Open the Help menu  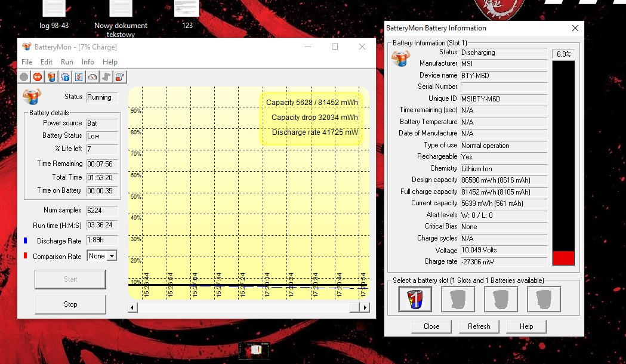click(110, 62)
